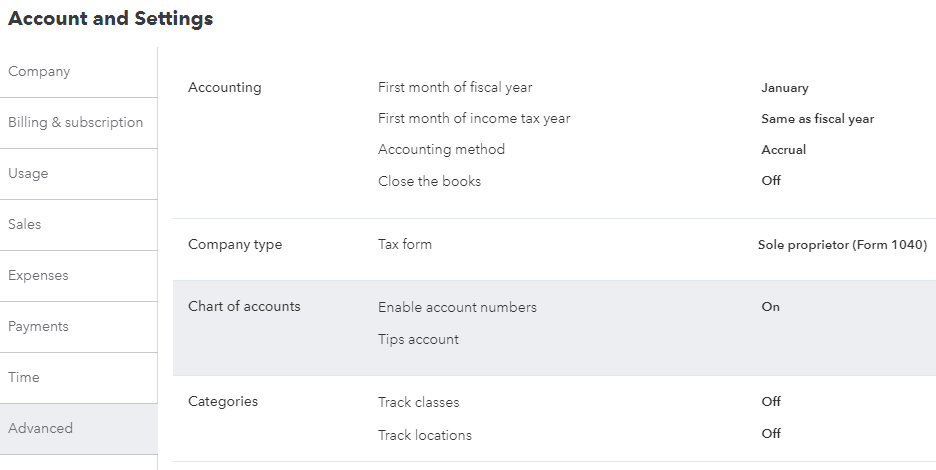
Task: Go to the Usage tab
Action: pyautogui.click(x=28, y=174)
